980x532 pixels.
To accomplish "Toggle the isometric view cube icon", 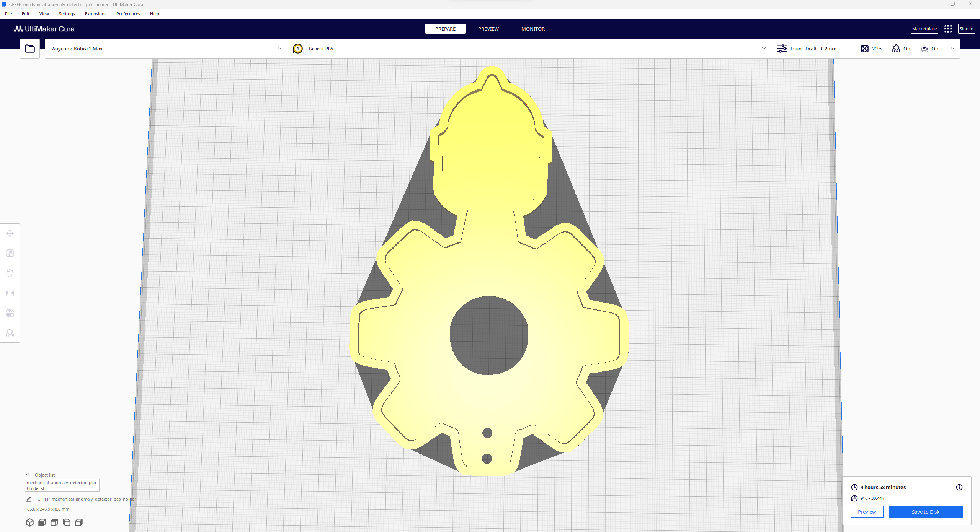I will (29, 522).
